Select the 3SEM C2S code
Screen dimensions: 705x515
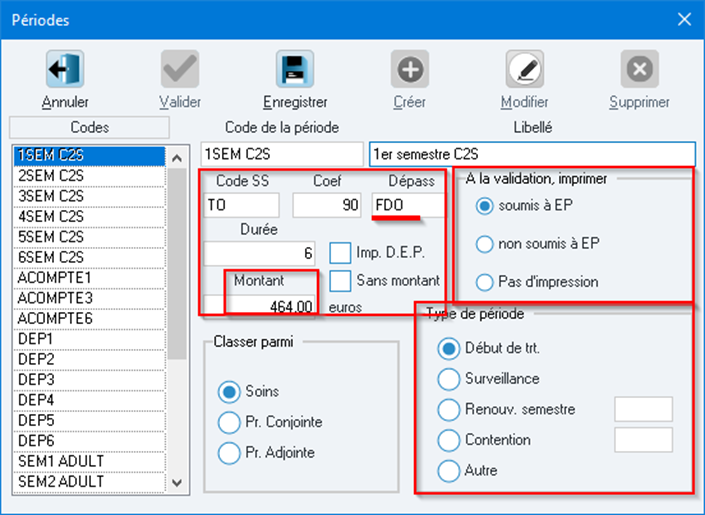click(x=89, y=196)
